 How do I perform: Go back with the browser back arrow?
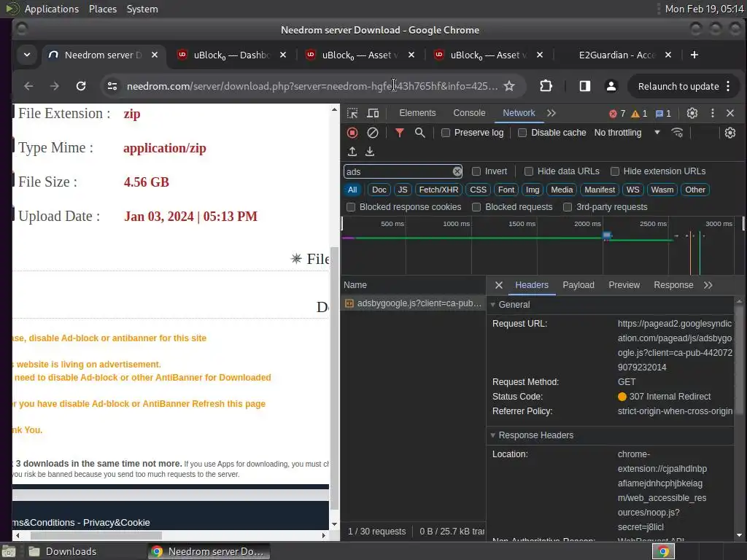28,86
